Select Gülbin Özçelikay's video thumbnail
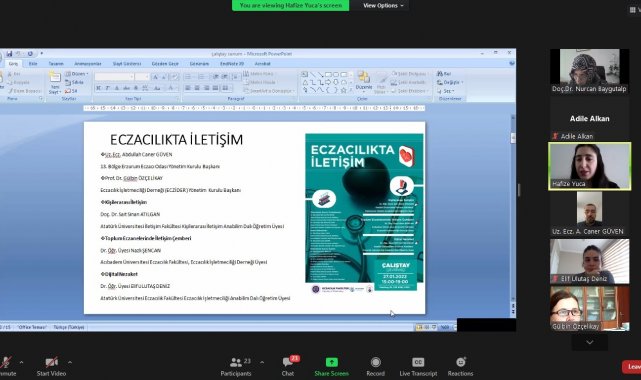This screenshot has height=380, width=641. (x=589, y=308)
